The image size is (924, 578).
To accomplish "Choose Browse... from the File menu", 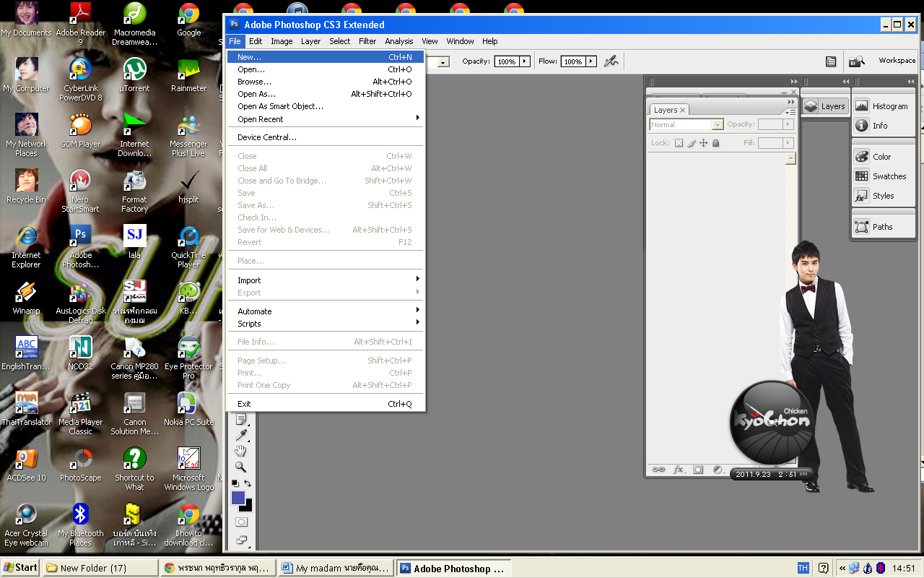I will 326,82.
